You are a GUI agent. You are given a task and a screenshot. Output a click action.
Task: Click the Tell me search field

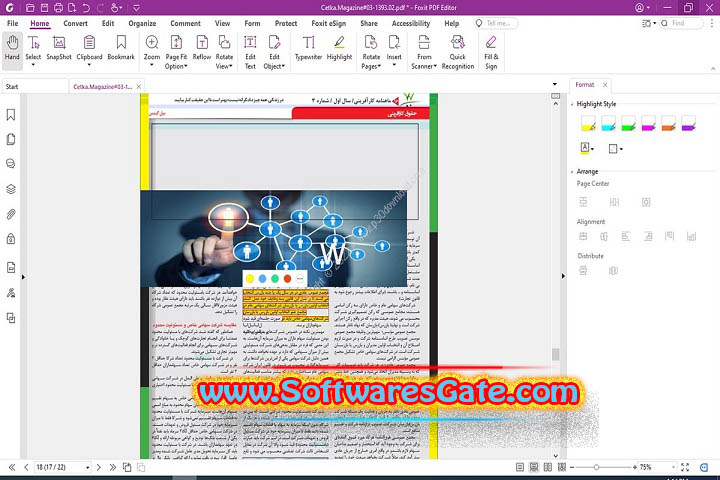[x=496, y=23]
